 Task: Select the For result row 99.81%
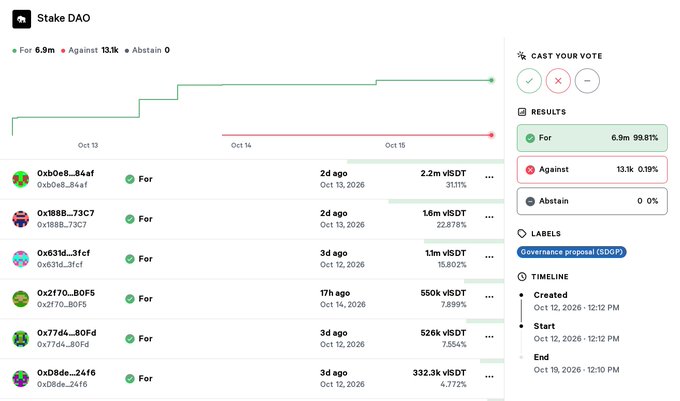pyautogui.click(x=592, y=138)
